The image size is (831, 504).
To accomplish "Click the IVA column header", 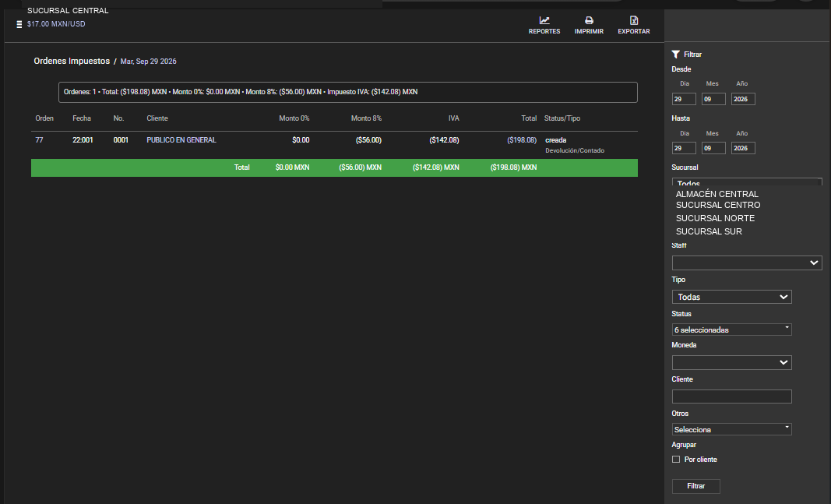I will pos(453,118).
